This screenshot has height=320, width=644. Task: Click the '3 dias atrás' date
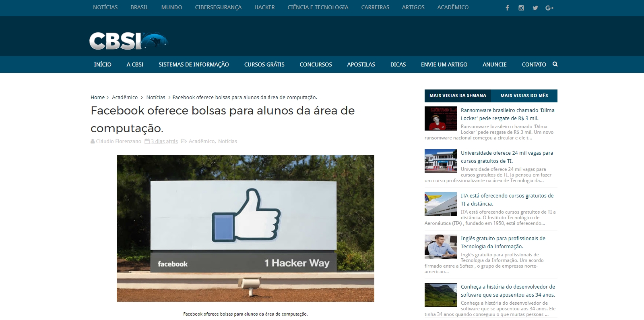pyautogui.click(x=164, y=141)
